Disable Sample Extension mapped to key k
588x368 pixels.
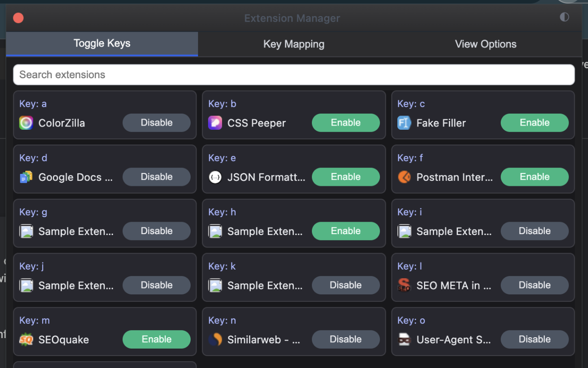click(x=346, y=285)
